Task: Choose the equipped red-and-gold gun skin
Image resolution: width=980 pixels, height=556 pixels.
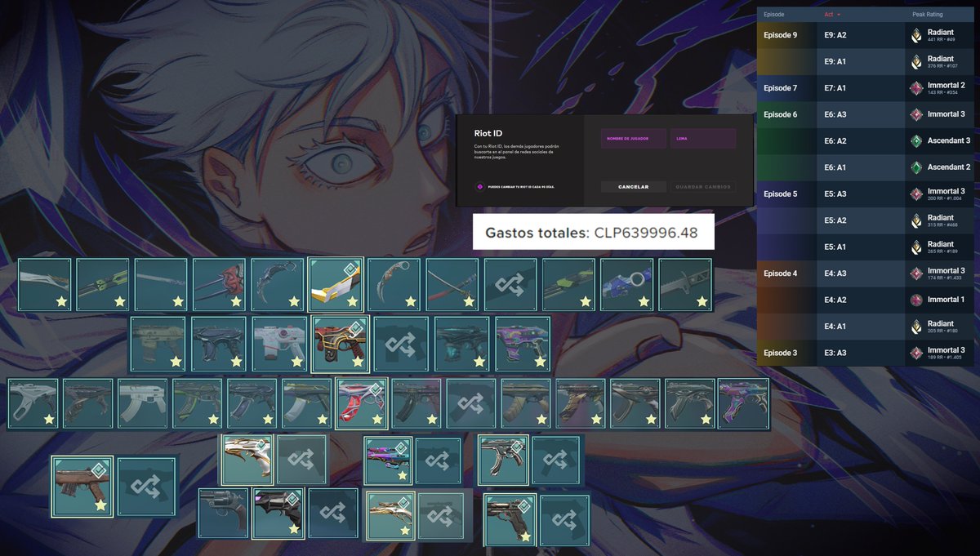Action: click(341, 343)
